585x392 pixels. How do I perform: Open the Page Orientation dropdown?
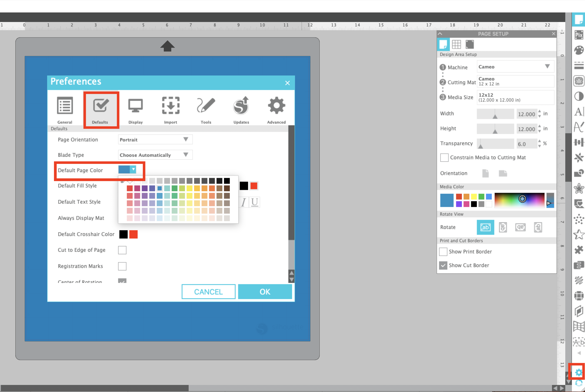pos(155,140)
